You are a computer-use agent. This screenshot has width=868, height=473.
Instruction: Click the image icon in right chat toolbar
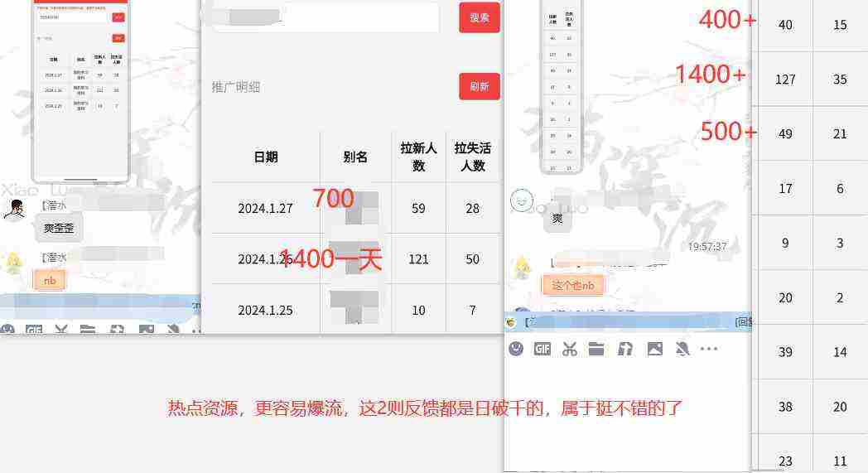click(654, 349)
